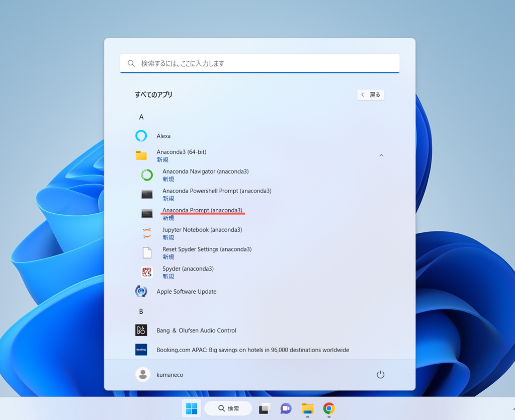Click the Anaconda Prompt (anaconda3) terminal icon
This screenshot has height=420, width=515.
coord(147,214)
